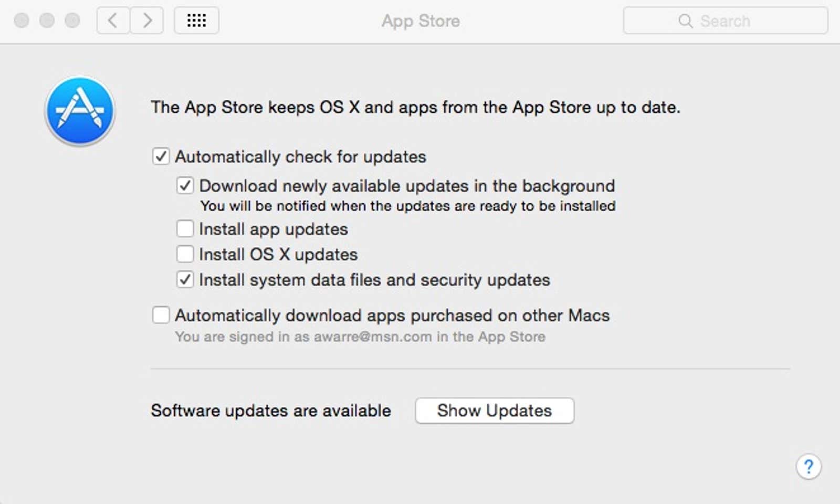The height and width of the screenshot is (504, 840).
Task: Enable automatically downloading apps purchased on other Macs
Action: click(x=161, y=315)
